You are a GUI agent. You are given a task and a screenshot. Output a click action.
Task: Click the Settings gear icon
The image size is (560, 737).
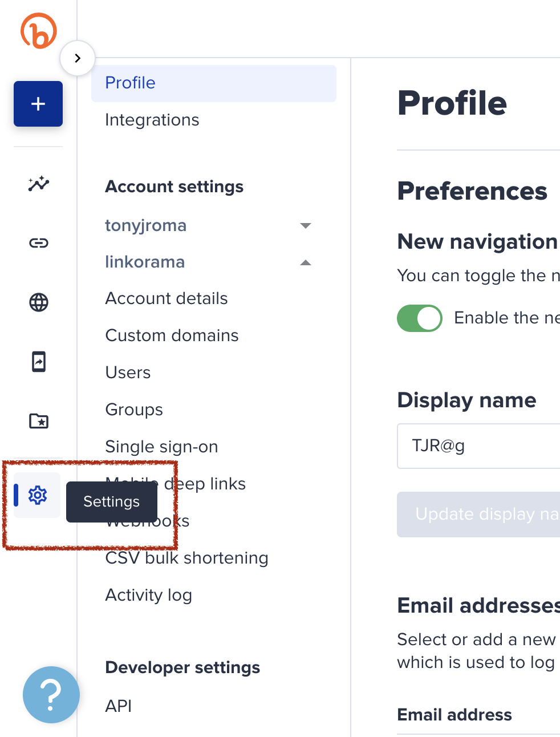click(x=38, y=495)
